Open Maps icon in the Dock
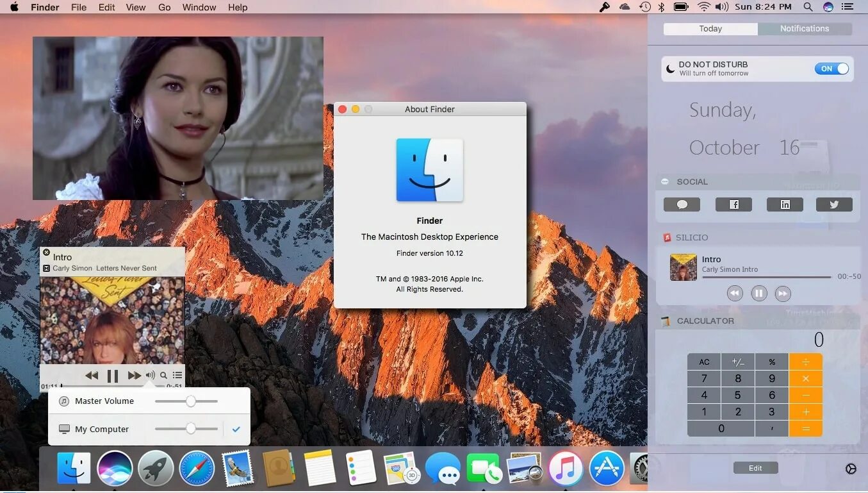 click(401, 467)
